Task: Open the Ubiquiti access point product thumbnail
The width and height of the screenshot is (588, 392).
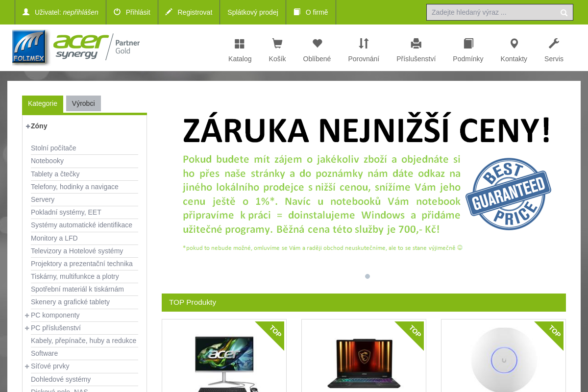Action: click(503, 360)
